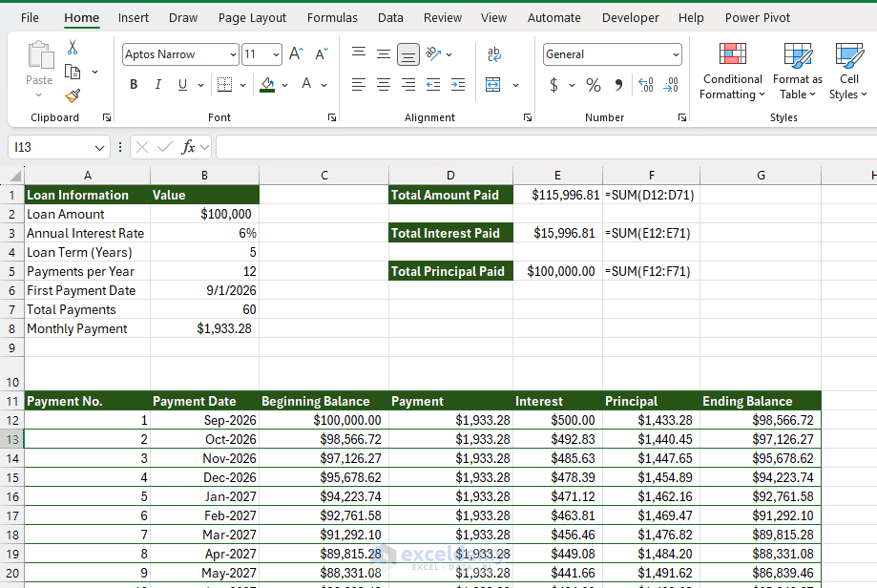Open font color dropdown arrow
This screenshot has width=877, height=588.
324,85
